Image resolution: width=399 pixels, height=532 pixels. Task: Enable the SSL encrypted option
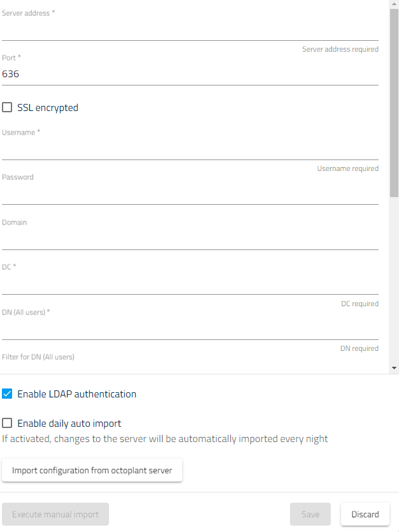(7, 107)
